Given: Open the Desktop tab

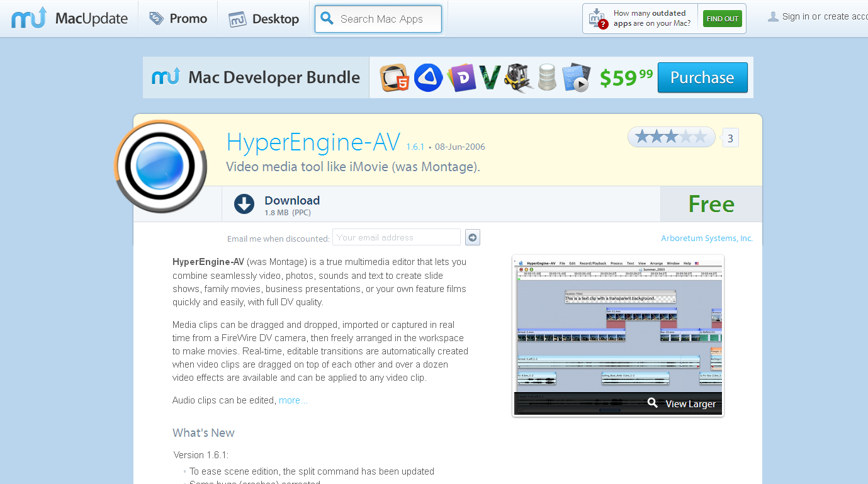Looking at the screenshot, I should coord(263,19).
